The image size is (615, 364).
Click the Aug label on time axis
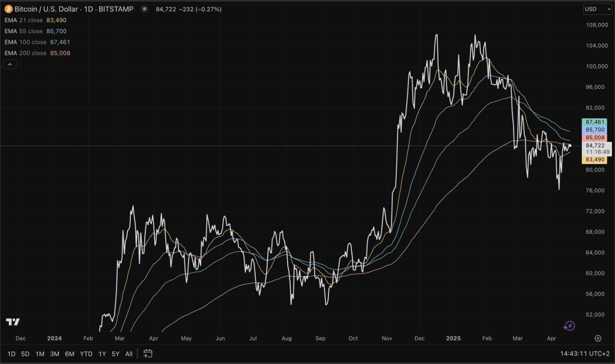point(286,338)
